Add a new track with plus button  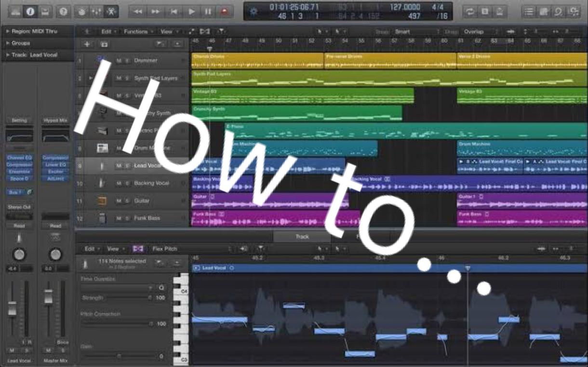[x=87, y=44]
